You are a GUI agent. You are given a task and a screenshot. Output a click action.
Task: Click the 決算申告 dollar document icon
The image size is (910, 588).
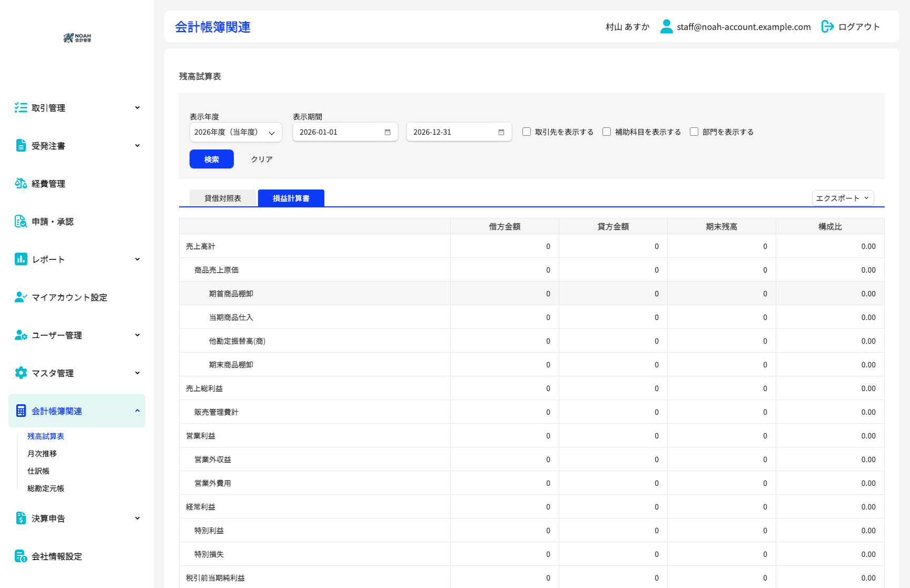[x=21, y=518]
